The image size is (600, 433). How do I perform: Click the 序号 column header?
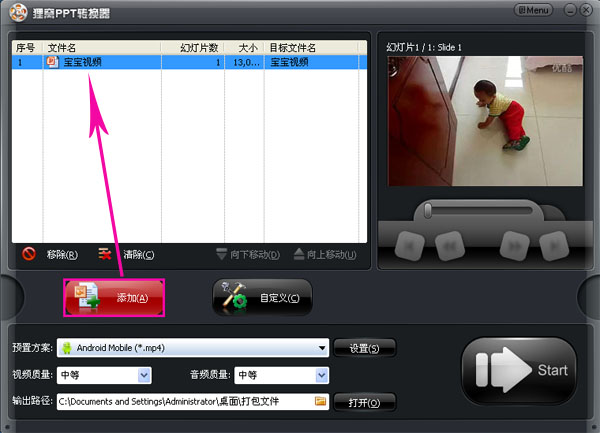pos(27,48)
